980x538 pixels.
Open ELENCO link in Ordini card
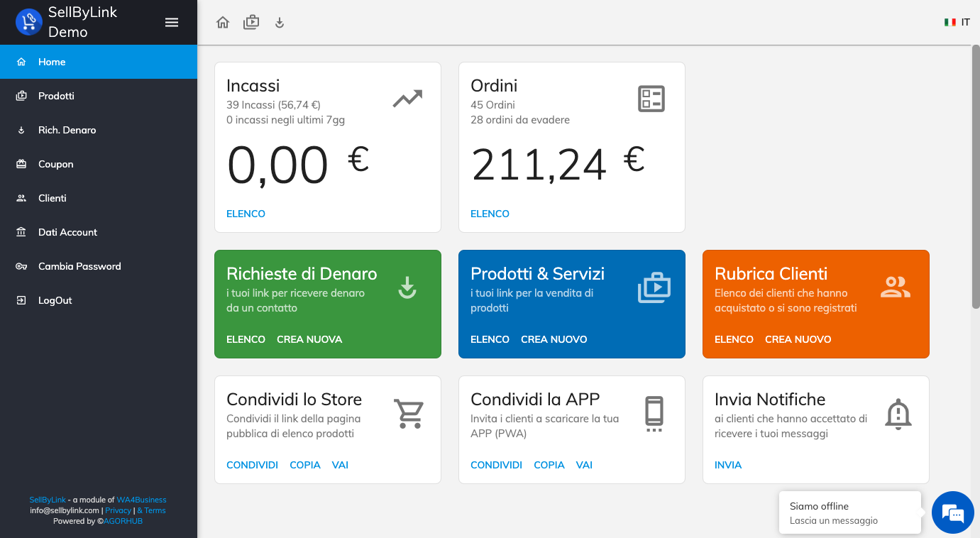coord(490,214)
